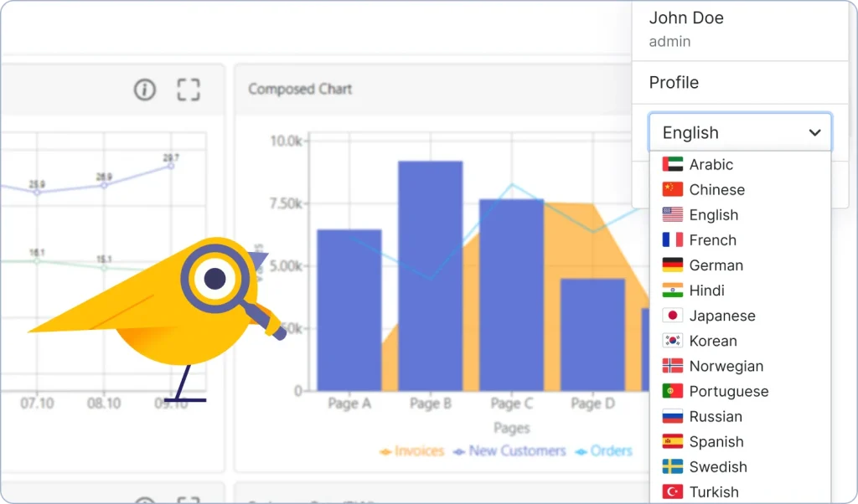Open the Profile menu item
The image size is (858, 504).
point(674,83)
